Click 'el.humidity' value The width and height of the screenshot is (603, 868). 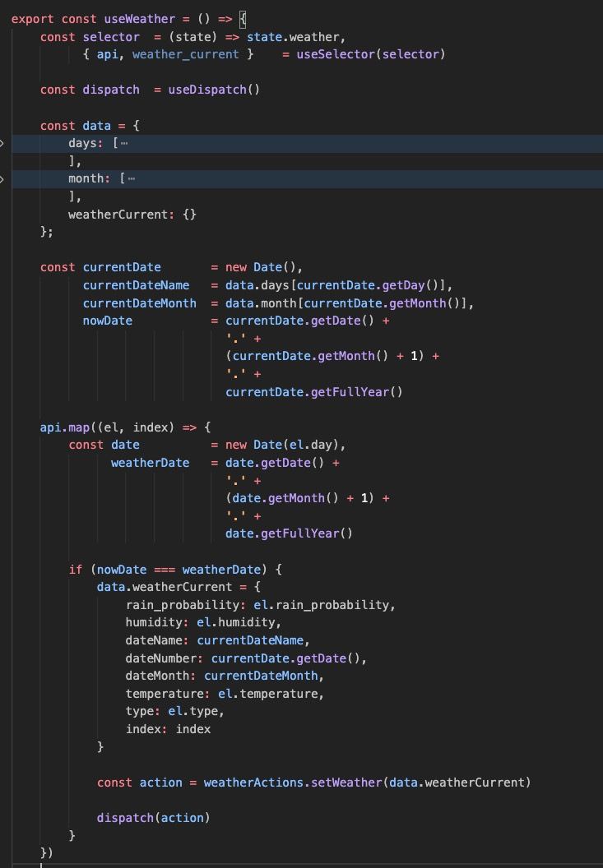(235, 623)
